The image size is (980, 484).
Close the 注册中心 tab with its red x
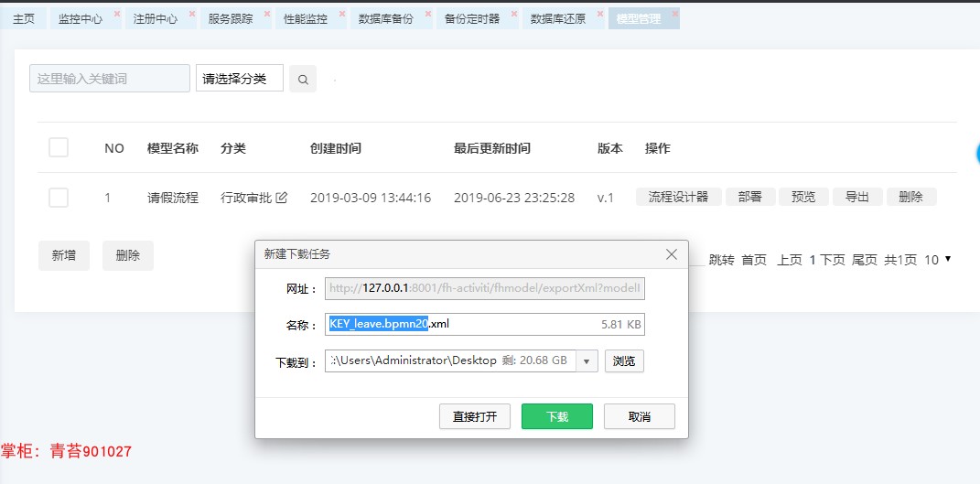pyautogui.click(x=191, y=13)
